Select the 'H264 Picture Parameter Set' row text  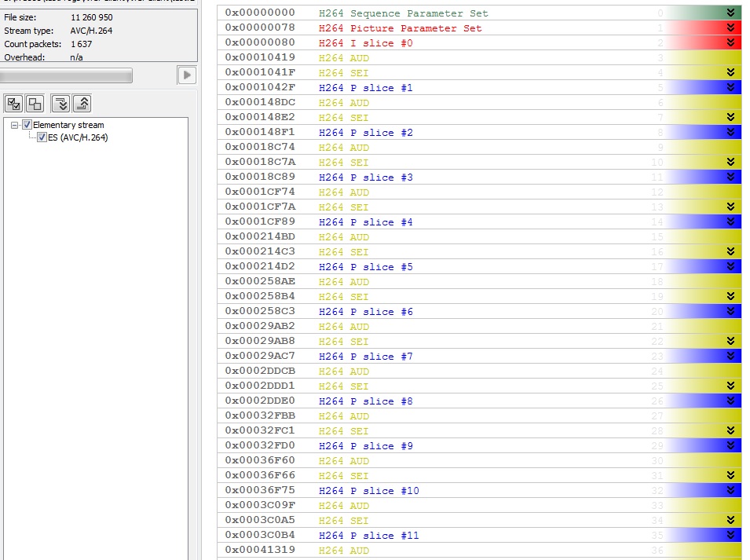400,28
